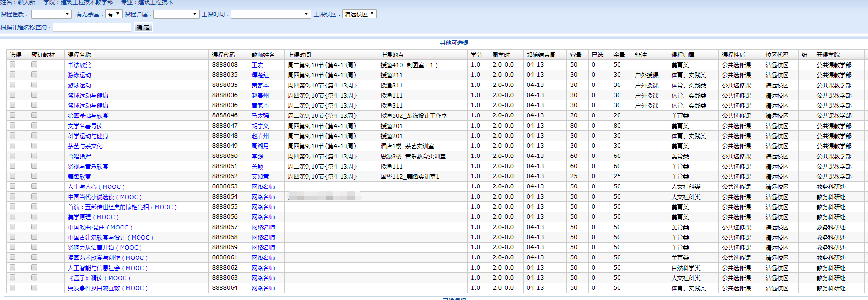Click location cell 思源3楼_音乐教育实训室
The height and width of the screenshot is (300, 868).
coord(413,157)
